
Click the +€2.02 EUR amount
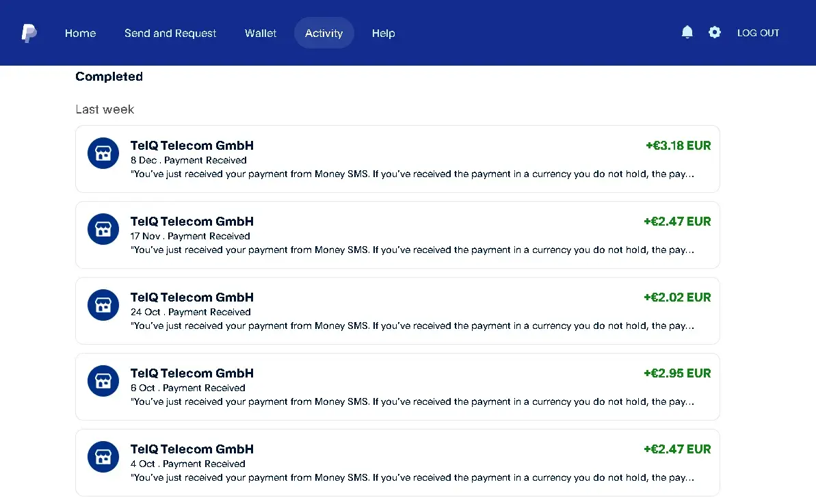(677, 297)
